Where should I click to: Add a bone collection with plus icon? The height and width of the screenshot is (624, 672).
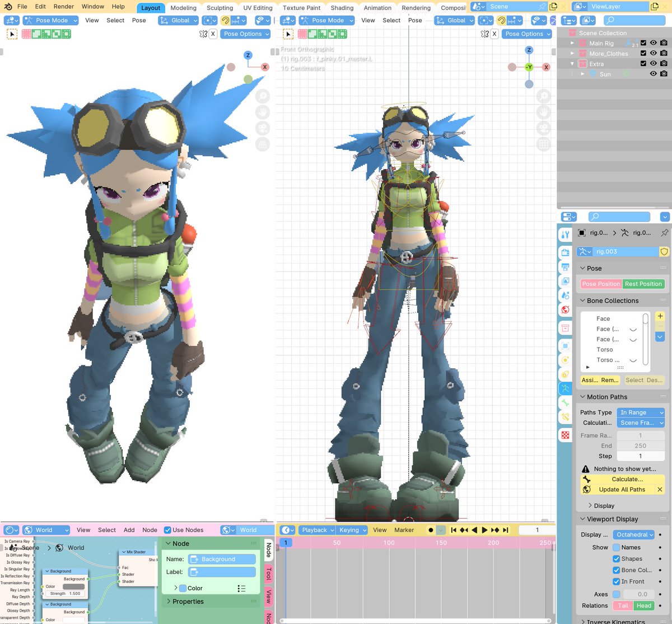(x=660, y=316)
